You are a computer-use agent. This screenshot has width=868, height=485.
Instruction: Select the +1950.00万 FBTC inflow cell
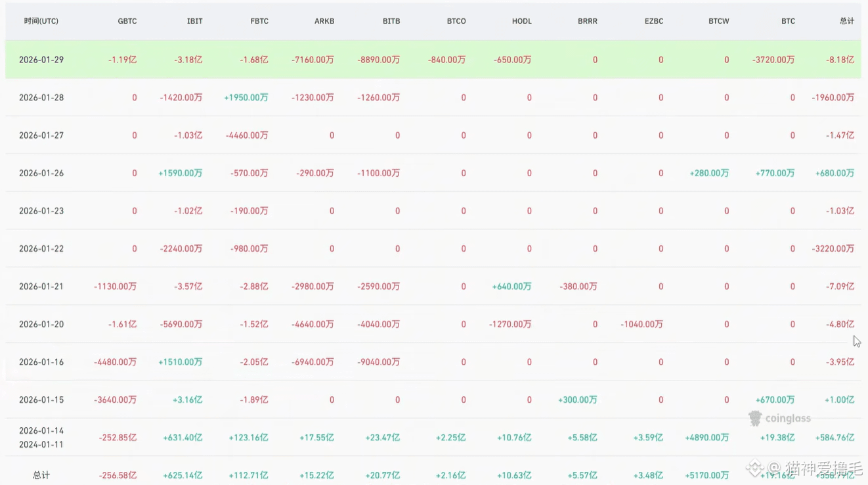pyautogui.click(x=246, y=98)
